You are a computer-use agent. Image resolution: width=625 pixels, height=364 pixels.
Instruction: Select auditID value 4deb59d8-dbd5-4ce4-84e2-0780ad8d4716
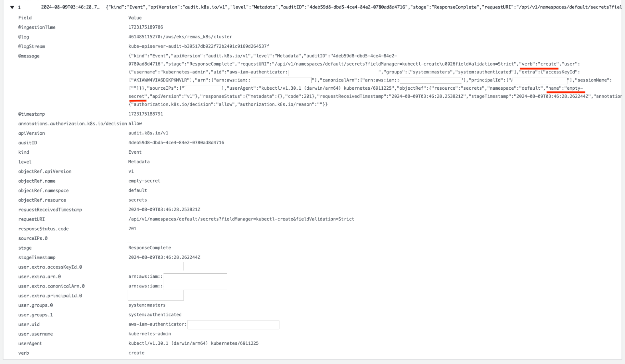(x=176, y=143)
